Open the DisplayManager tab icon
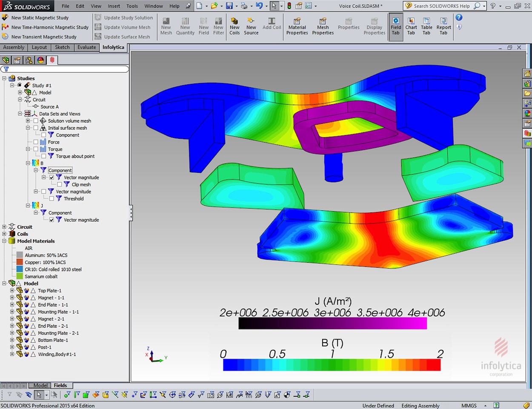This screenshot has width=532, height=409. click(x=40, y=60)
